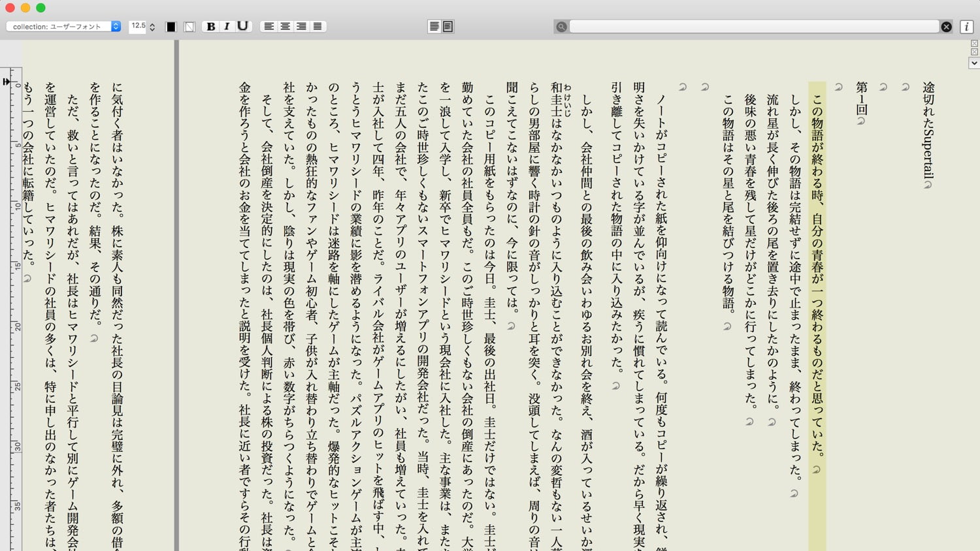Click the line starting 流れ星が長く伸びた
The image size is (980, 551).
point(773,251)
